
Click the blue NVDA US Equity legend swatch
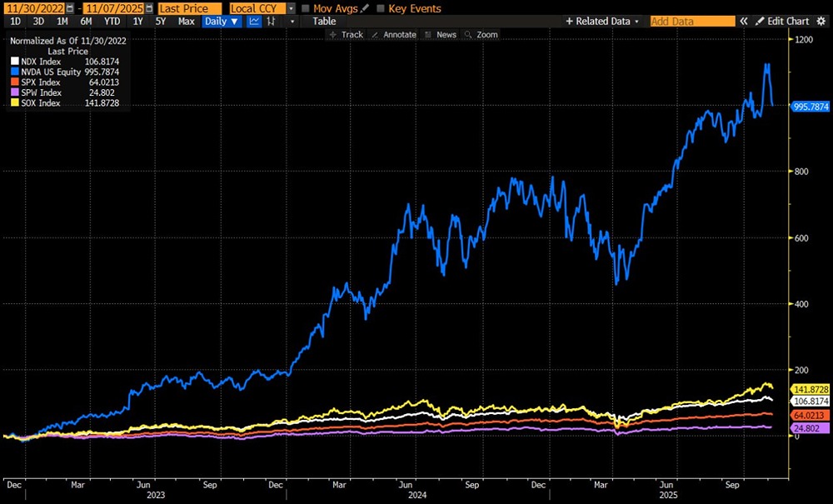click(12, 72)
